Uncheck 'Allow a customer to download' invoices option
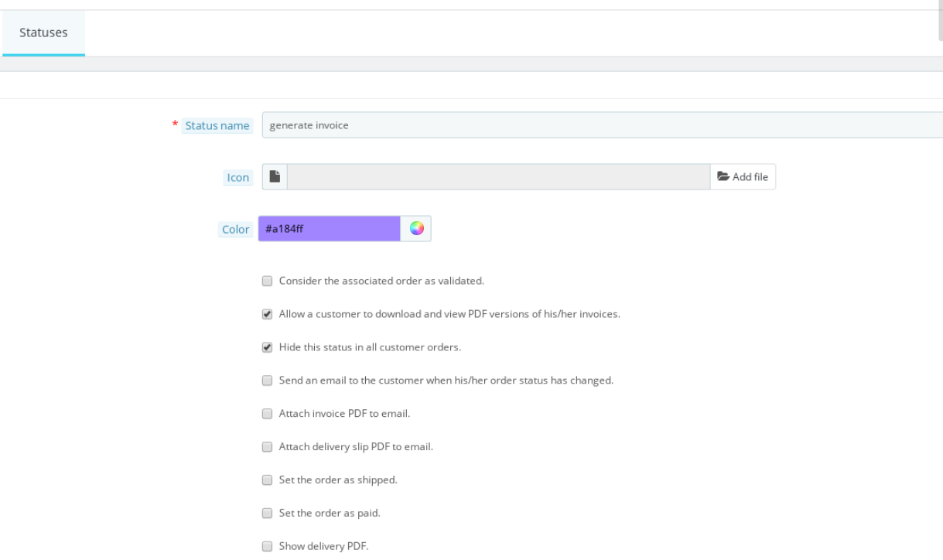Image resolution: width=943 pixels, height=560 pixels. pos(267,314)
